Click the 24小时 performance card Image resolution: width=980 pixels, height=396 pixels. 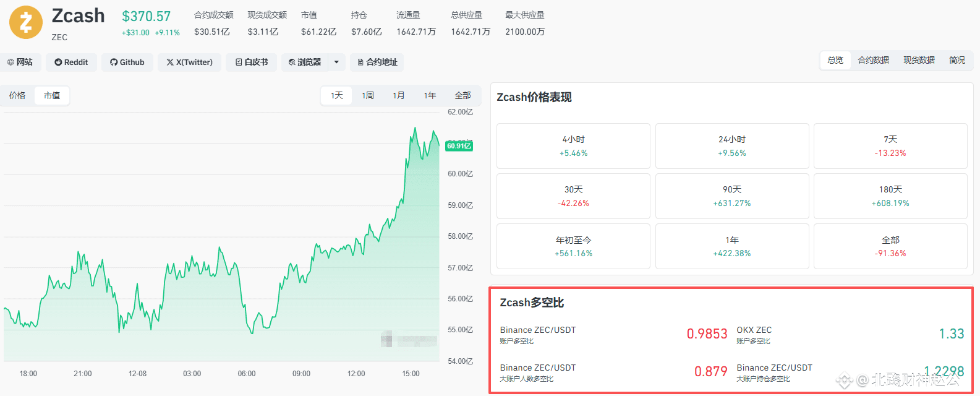[x=732, y=146]
